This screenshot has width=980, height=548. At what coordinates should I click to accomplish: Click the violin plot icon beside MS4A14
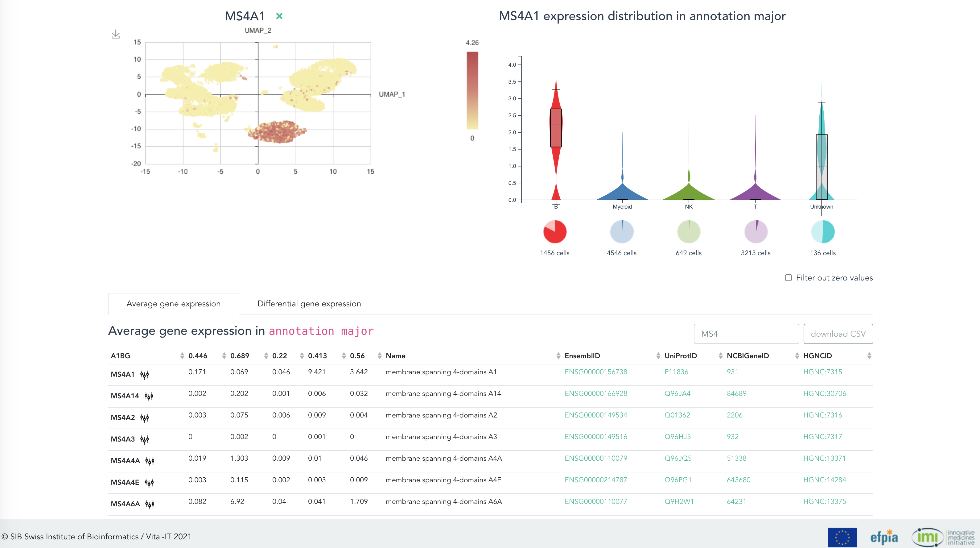coord(149,396)
